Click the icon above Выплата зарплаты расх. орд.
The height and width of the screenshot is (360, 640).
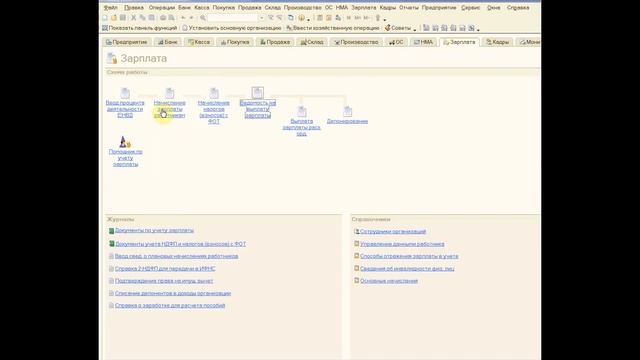302,111
